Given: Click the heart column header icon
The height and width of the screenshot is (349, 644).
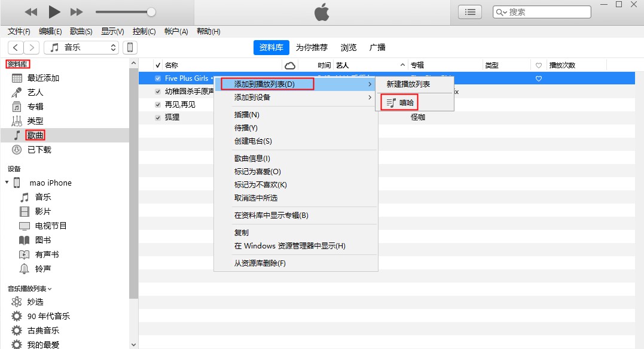Looking at the screenshot, I should [x=539, y=65].
